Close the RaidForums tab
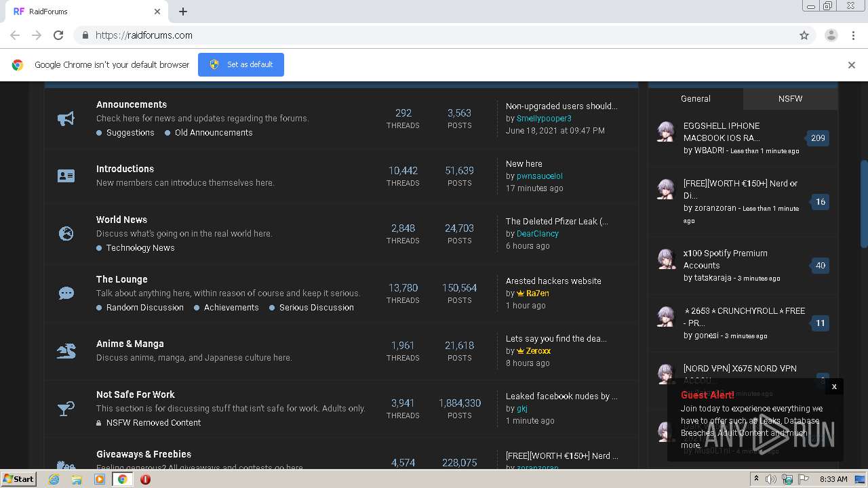Image resolution: width=868 pixels, height=488 pixels. [157, 12]
